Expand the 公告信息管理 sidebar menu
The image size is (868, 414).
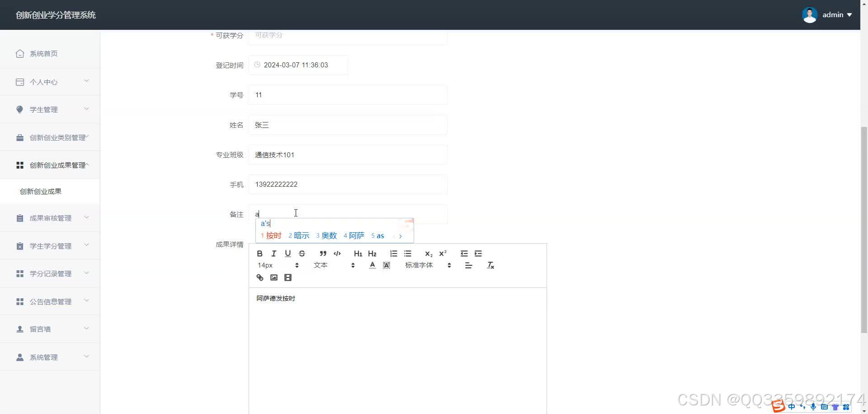pos(50,301)
